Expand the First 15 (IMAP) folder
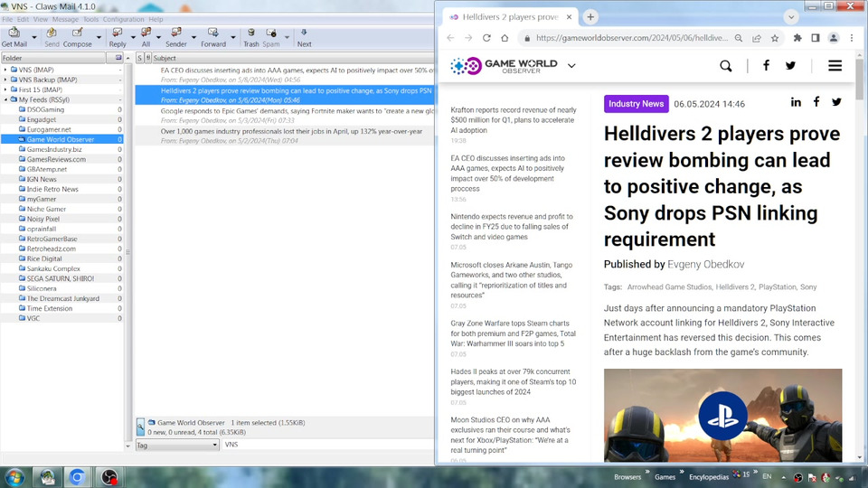Viewport: 868px width, 488px height. (5, 89)
